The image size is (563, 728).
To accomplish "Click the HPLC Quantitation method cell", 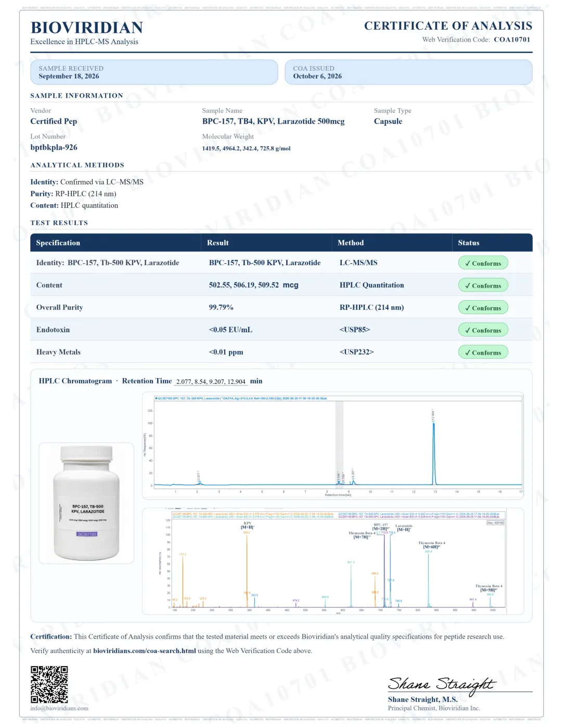I will point(372,285).
